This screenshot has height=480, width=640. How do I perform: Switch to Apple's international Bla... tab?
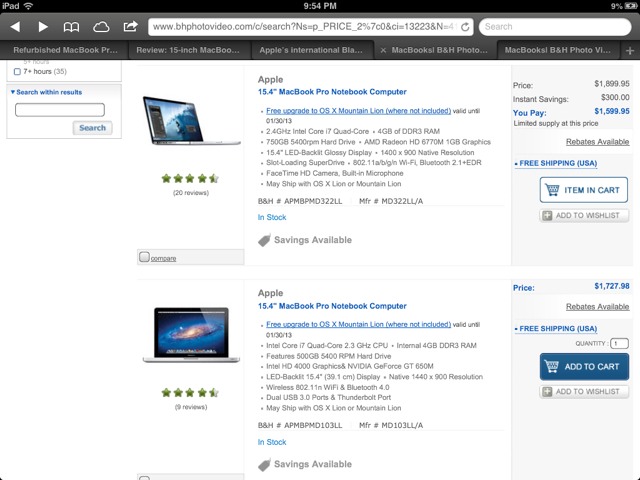point(311,50)
